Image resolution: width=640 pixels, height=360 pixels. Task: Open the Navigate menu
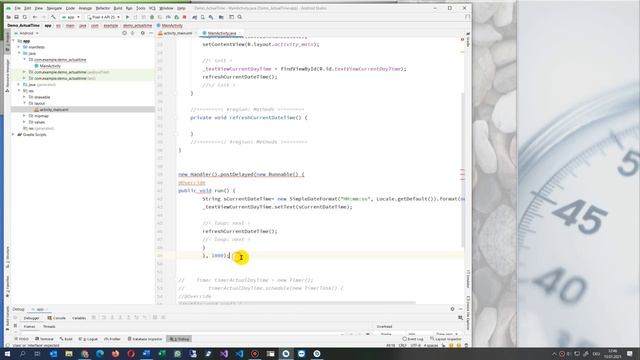pyautogui.click(x=54, y=8)
